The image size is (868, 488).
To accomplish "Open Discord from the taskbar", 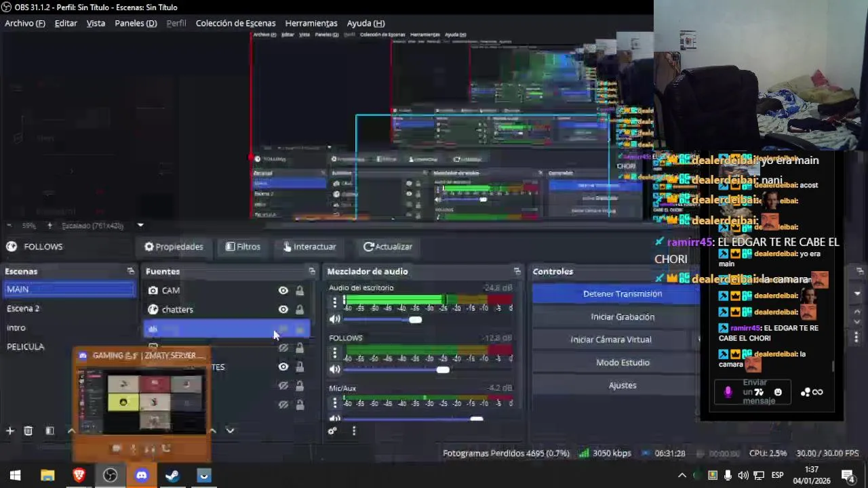I will (x=141, y=475).
